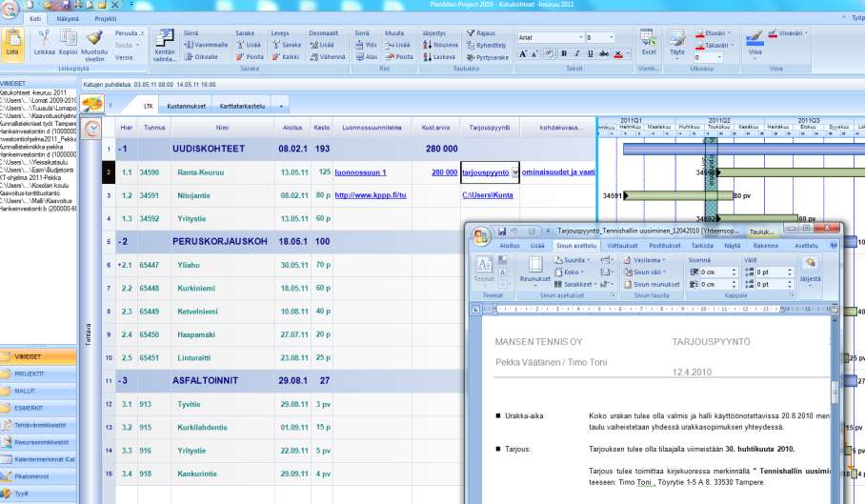The image size is (865, 504).
Task: Open tarjouspyyntö cell dropdown arrow
Action: pyautogui.click(x=514, y=172)
